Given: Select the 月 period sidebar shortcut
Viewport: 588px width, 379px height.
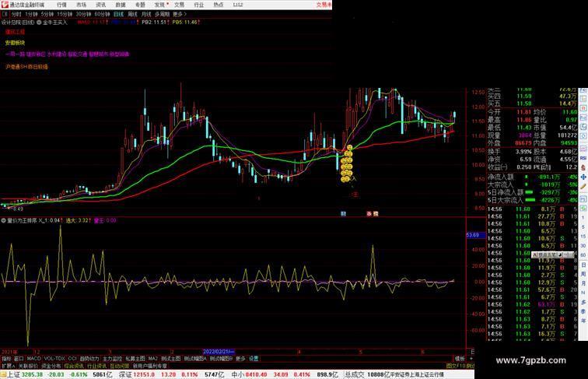Looking at the screenshot, I should 583,283.
